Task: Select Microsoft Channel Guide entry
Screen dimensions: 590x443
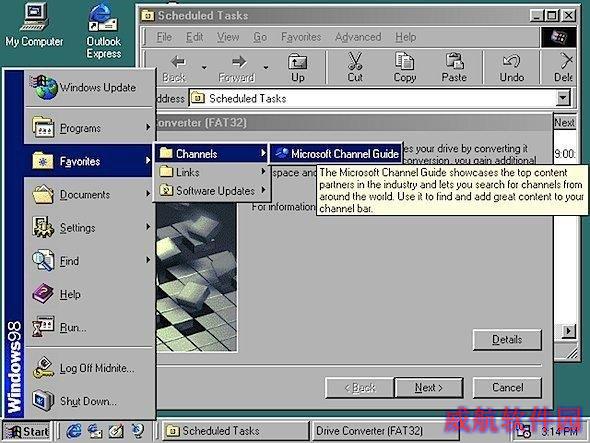Action: coord(336,154)
